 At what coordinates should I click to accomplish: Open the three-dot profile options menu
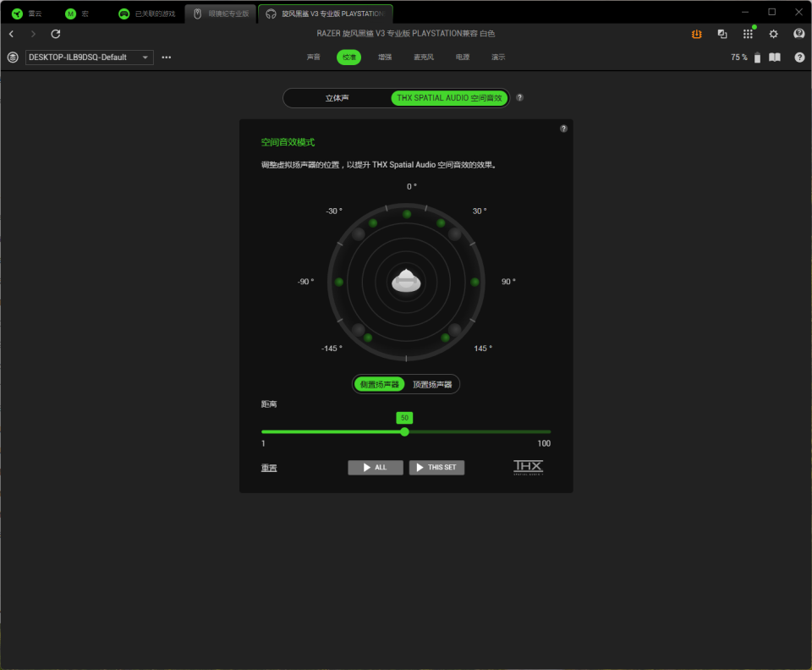[x=167, y=57]
